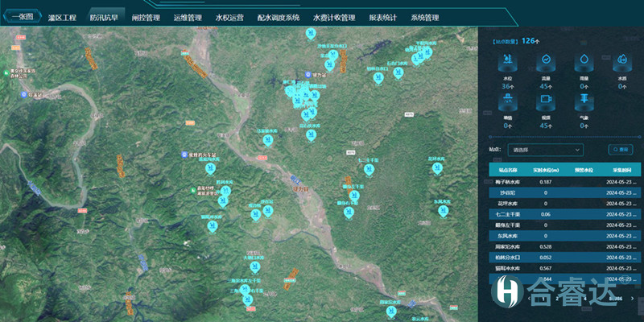
Task: Click the 七二主干渠 row in table
Action: pos(563,214)
